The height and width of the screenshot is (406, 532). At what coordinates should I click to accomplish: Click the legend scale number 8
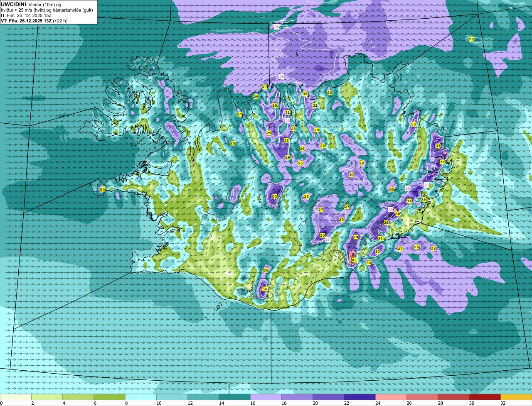point(126,403)
